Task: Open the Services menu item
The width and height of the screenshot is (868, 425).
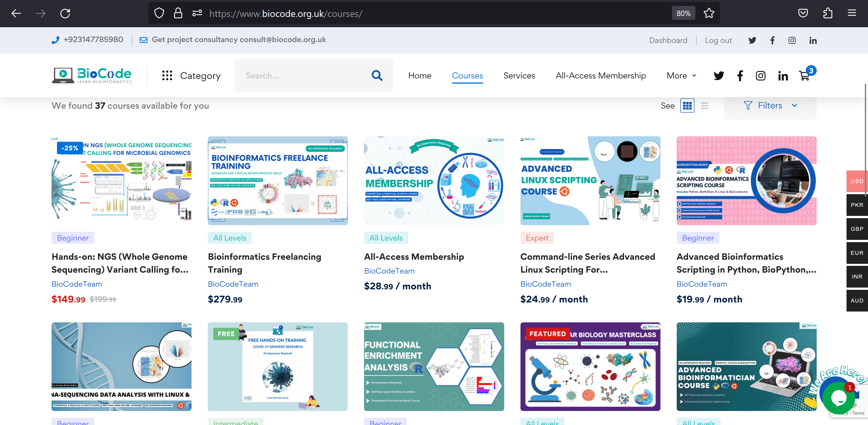Action: (519, 76)
